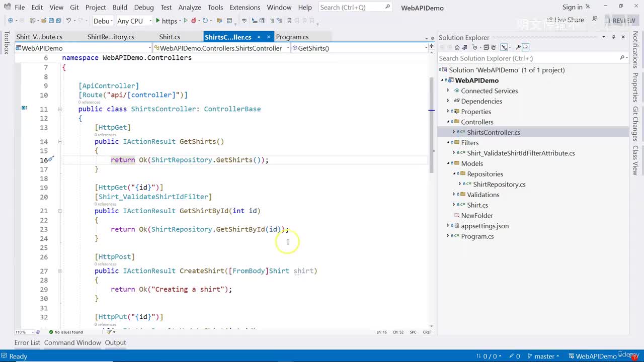Open the Toolbox side panel
The width and height of the screenshot is (644, 362).
(x=7, y=42)
